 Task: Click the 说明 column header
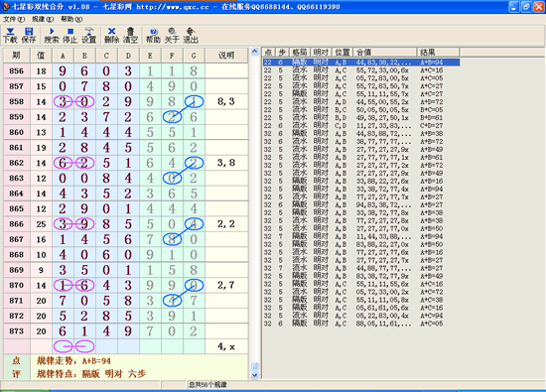[x=226, y=56]
